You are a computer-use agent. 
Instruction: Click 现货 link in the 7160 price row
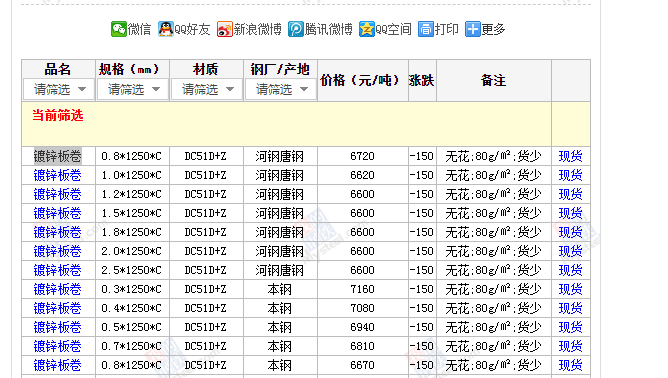tap(570, 289)
